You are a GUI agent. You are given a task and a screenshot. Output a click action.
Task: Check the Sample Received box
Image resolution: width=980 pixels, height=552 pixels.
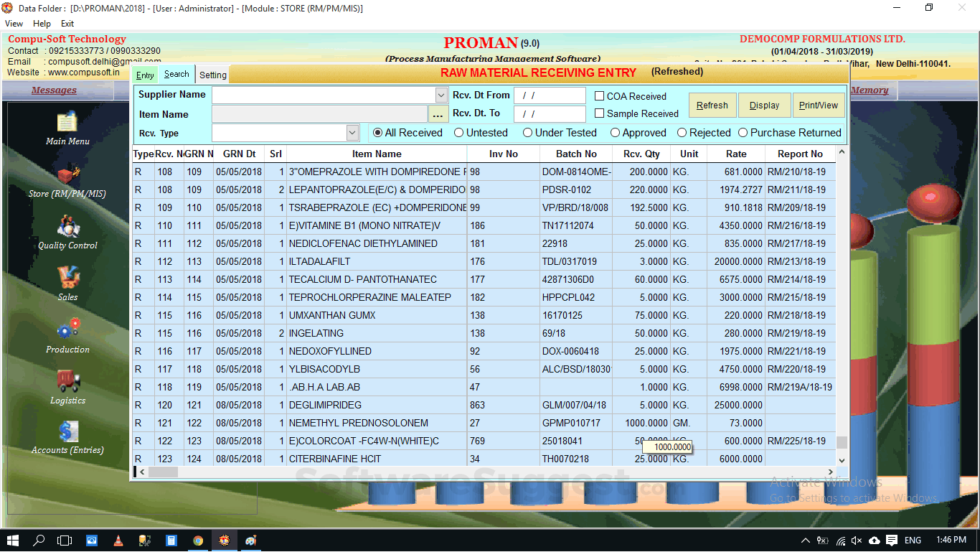601,113
